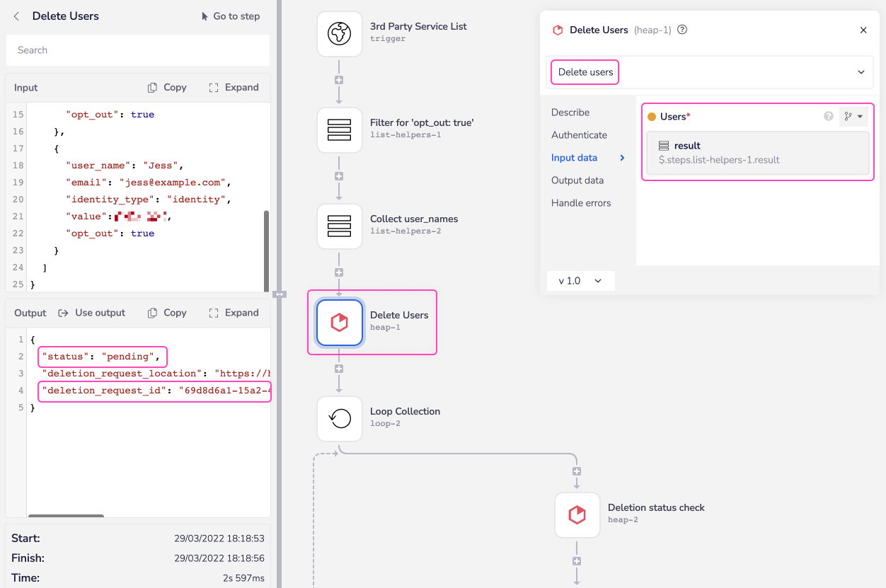This screenshot has width=886, height=588.
Task: Click the back arrow beside Delete Users
Action: [17, 16]
